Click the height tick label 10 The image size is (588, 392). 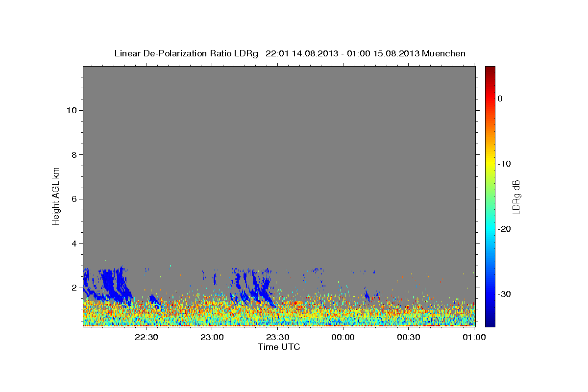(71, 110)
